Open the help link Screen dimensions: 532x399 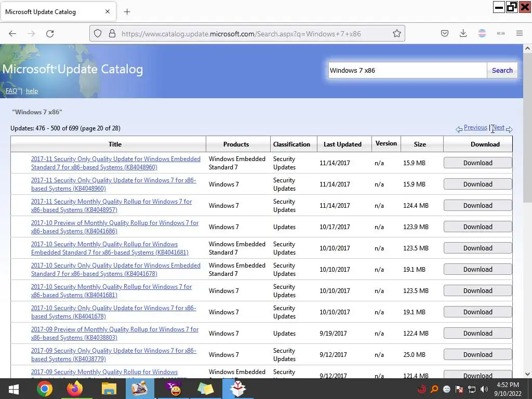(32, 91)
